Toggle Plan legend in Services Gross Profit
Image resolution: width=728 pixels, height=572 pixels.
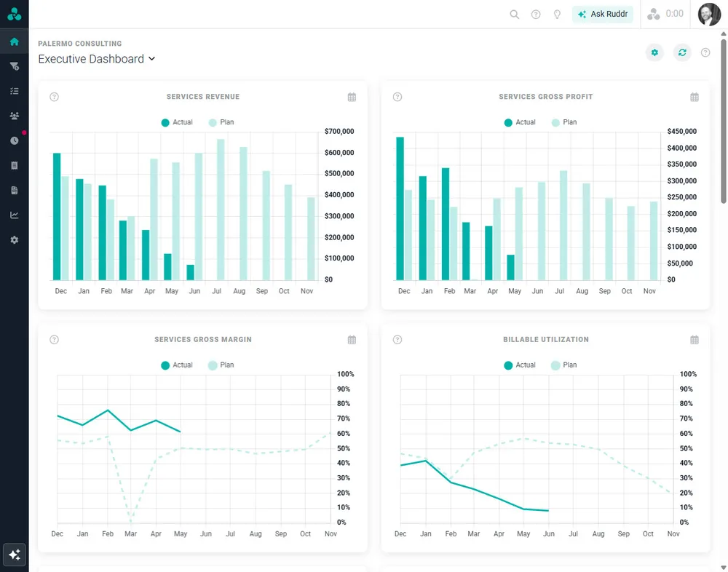pos(564,122)
